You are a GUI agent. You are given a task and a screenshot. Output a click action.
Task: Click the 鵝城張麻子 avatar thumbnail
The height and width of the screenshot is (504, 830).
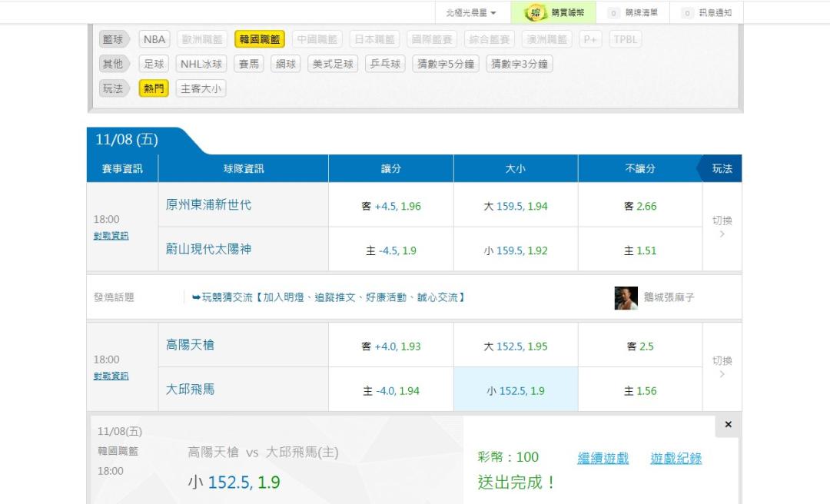click(626, 298)
